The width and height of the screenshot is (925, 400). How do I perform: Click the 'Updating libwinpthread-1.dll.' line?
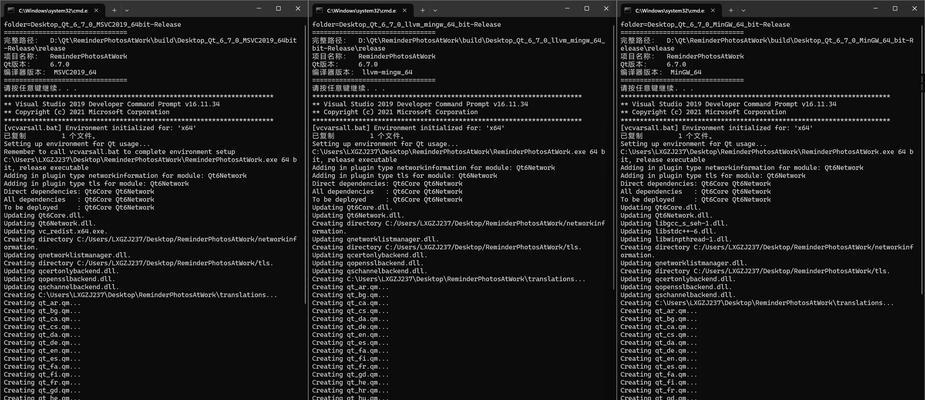tap(678, 240)
